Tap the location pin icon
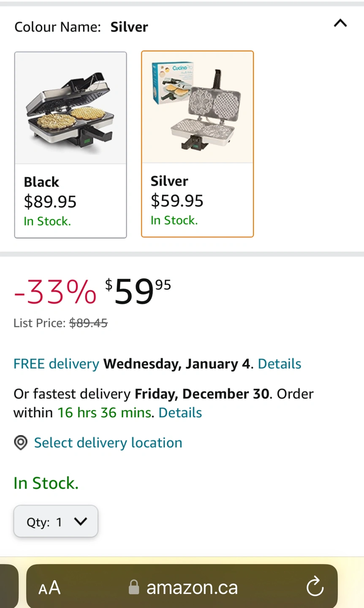 21,442
